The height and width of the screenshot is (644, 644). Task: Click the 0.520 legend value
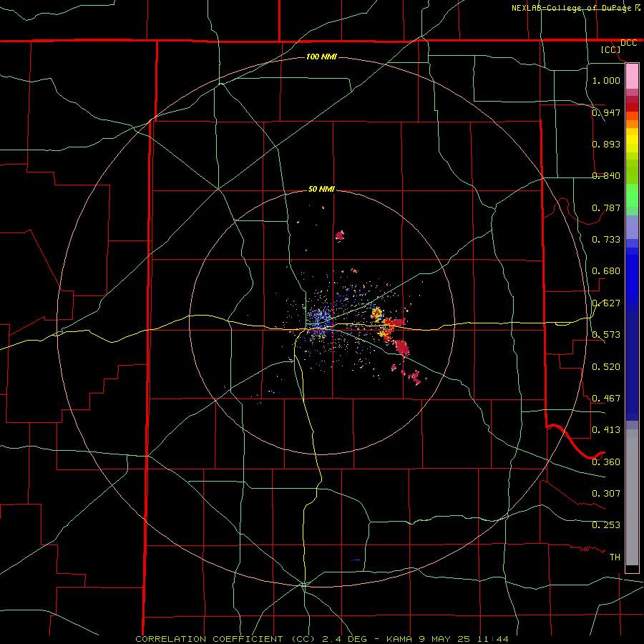[x=606, y=367]
